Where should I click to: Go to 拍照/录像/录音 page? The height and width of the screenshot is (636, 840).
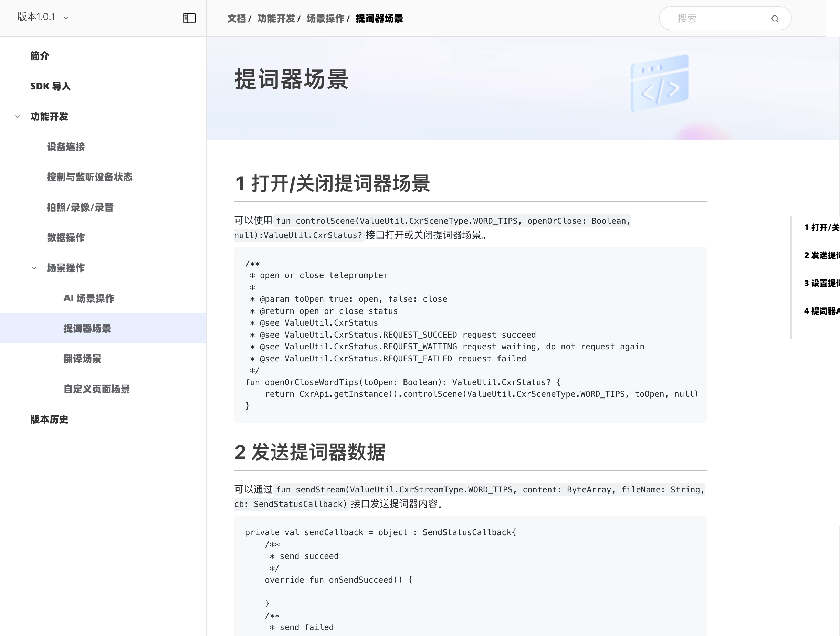(80, 207)
